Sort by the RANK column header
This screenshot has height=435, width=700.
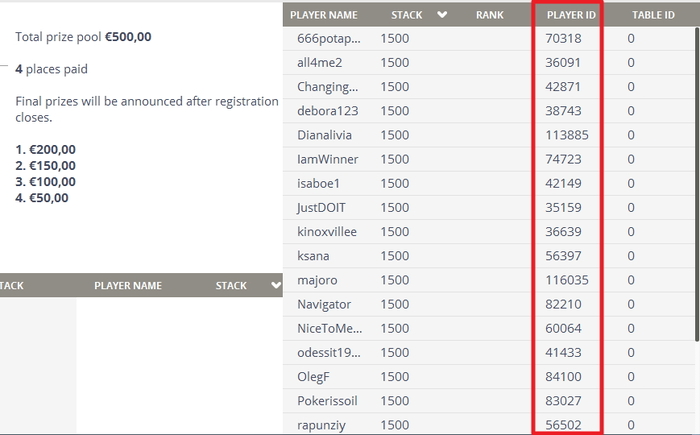tap(489, 15)
